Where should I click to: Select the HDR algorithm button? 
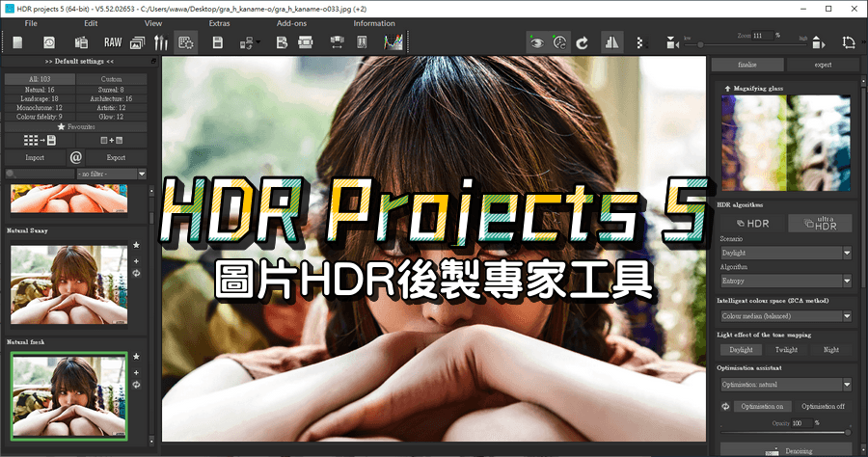(753, 224)
